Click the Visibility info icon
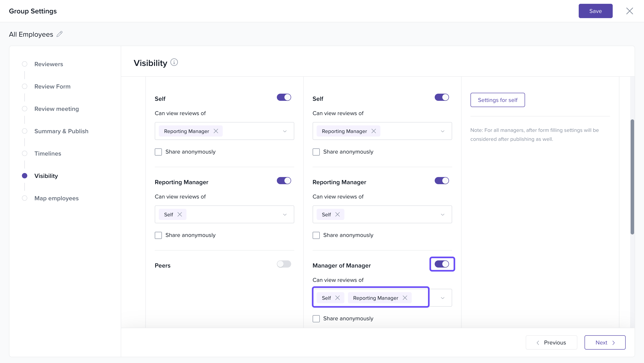This screenshot has height=363, width=644. pyautogui.click(x=174, y=62)
